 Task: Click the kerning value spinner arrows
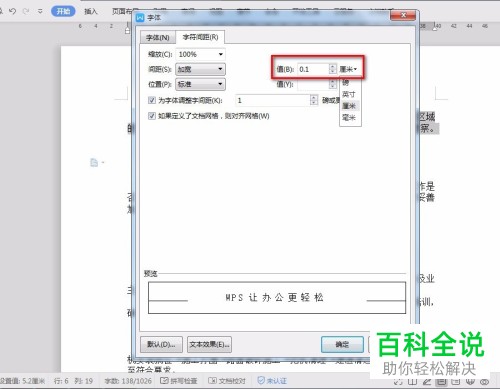click(x=314, y=100)
